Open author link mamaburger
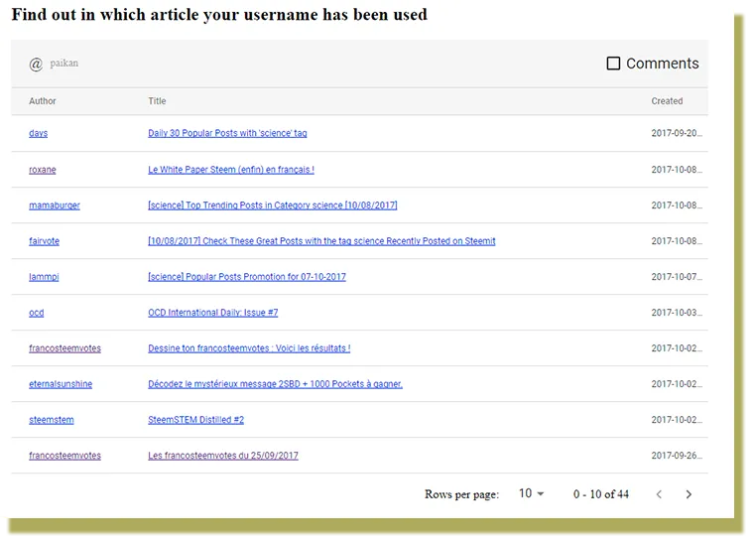Viewport: 756px width, 544px height. pos(55,205)
